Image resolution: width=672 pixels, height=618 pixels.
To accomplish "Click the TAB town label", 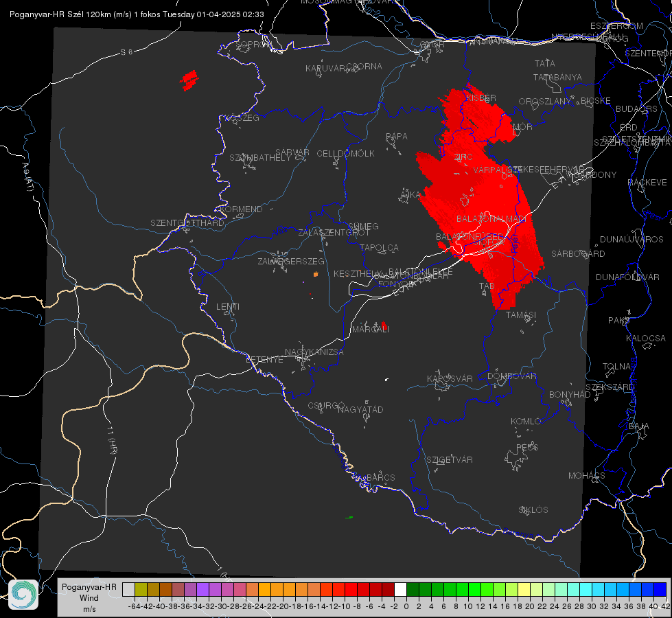I will pyautogui.click(x=487, y=286).
